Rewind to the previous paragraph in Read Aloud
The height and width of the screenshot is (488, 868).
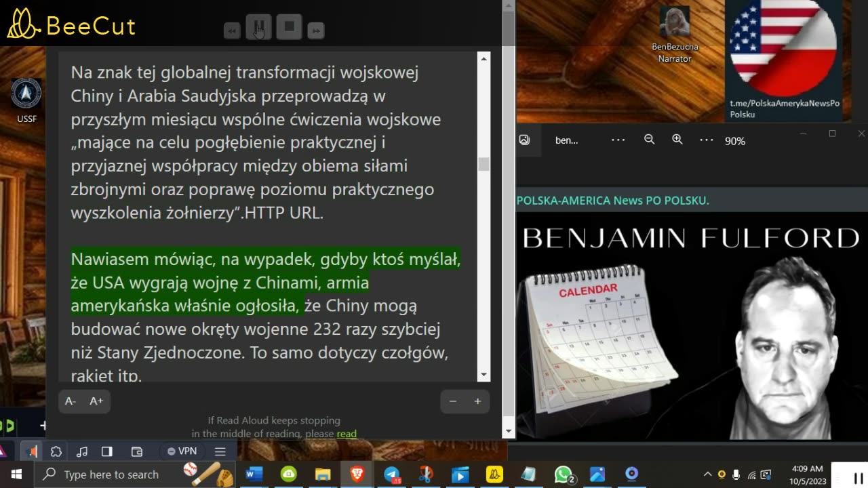coord(232,30)
